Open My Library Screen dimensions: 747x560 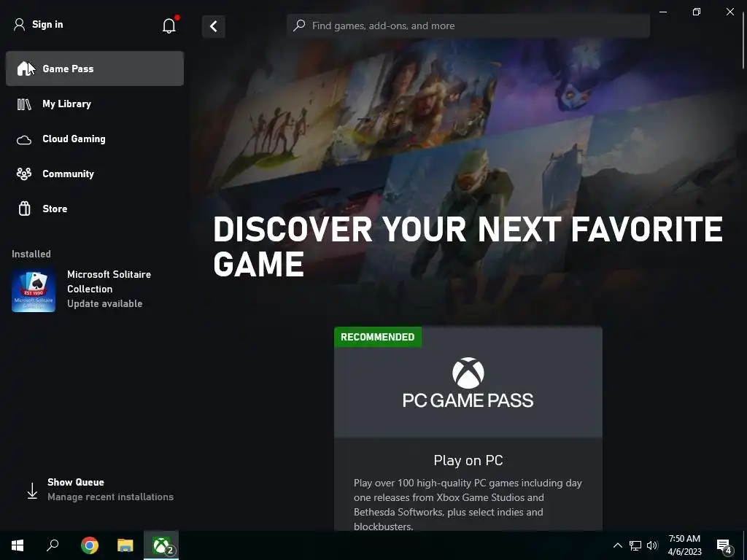(95, 104)
